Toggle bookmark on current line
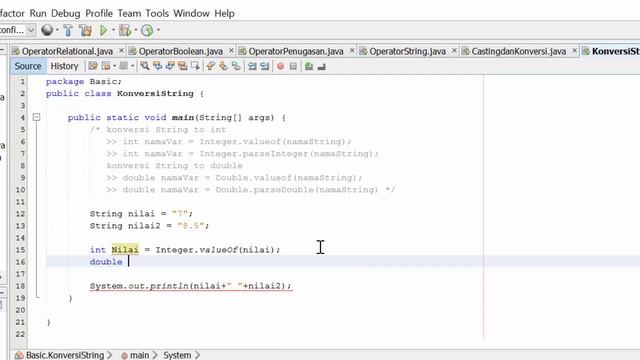 pos(236,66)
